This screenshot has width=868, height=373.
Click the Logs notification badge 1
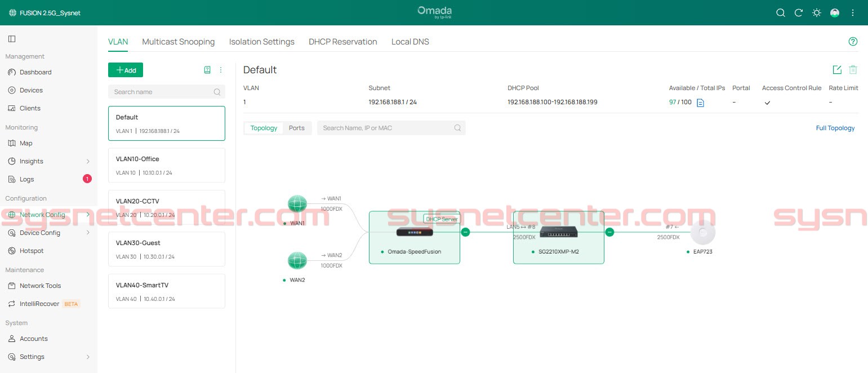pos(87,179)
